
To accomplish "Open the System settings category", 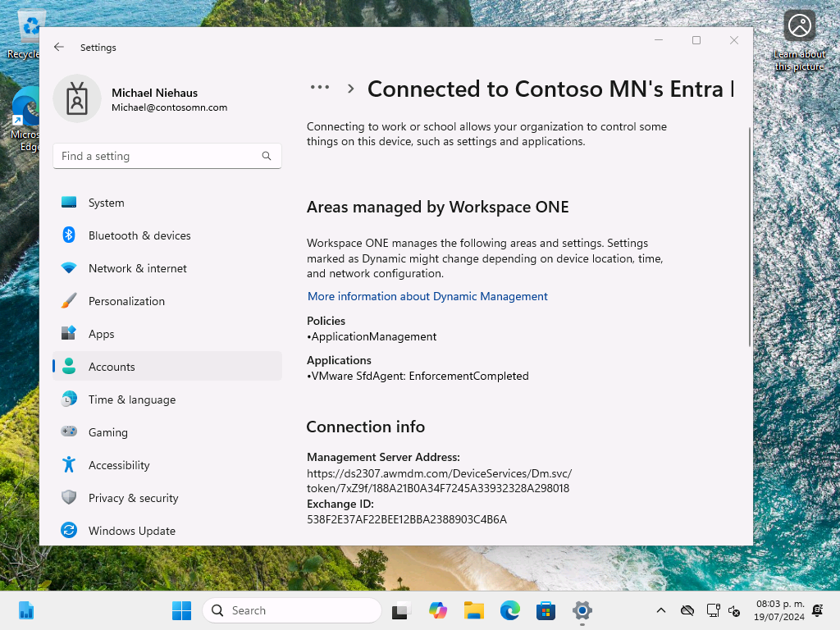I will click(x=106, y=203).
